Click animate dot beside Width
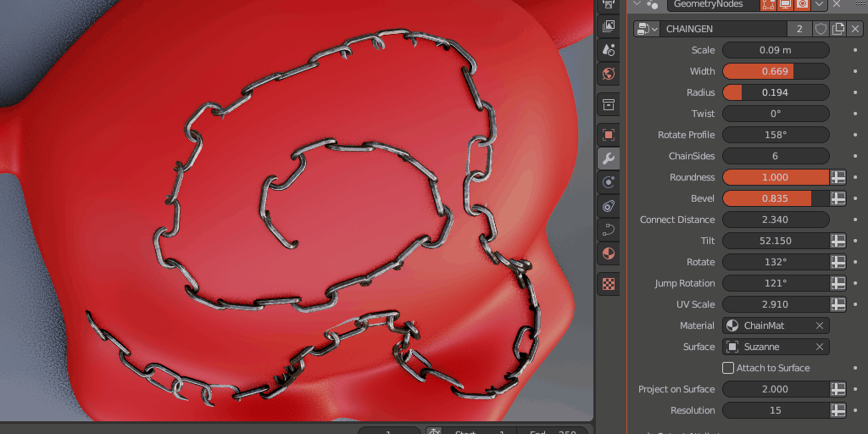 pyautogui.click(x=856, y=71)
